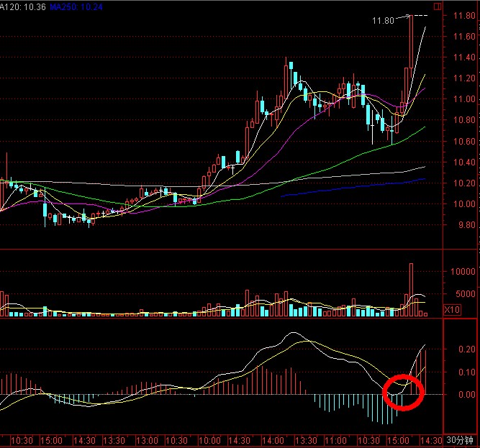This screenshot has height=448, width=480.
Task: Open the 30分钟 period selector
Action: [460, 440]
